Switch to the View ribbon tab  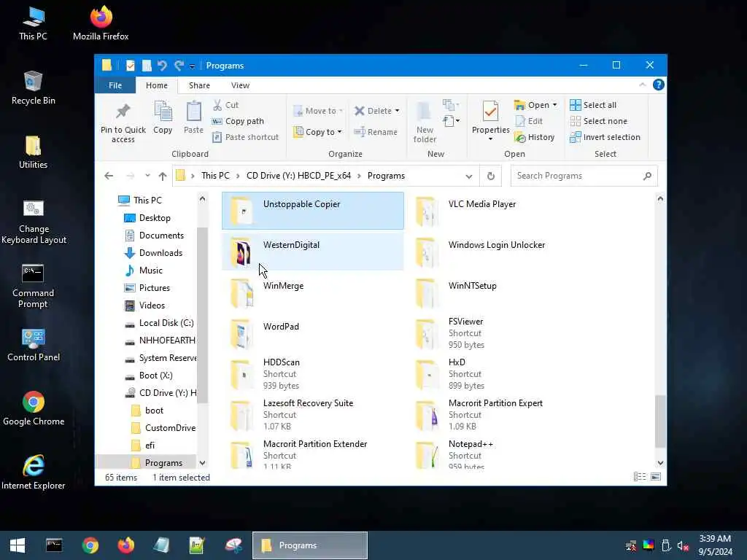tap(240, 85)
